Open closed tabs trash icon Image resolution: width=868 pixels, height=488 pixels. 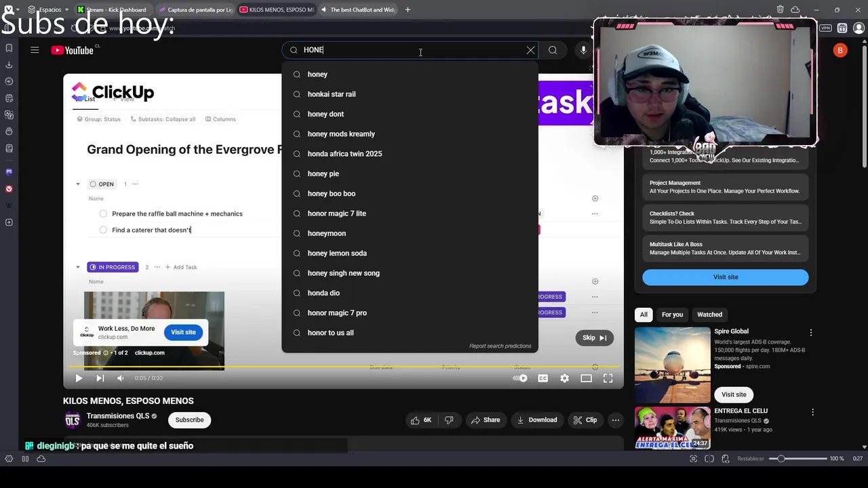781,9
